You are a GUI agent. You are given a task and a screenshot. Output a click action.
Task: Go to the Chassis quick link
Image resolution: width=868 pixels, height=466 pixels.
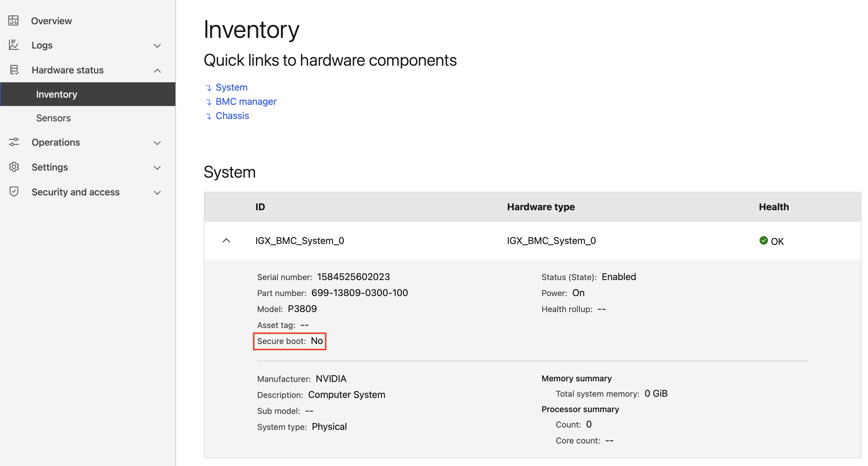click(232, 115)
